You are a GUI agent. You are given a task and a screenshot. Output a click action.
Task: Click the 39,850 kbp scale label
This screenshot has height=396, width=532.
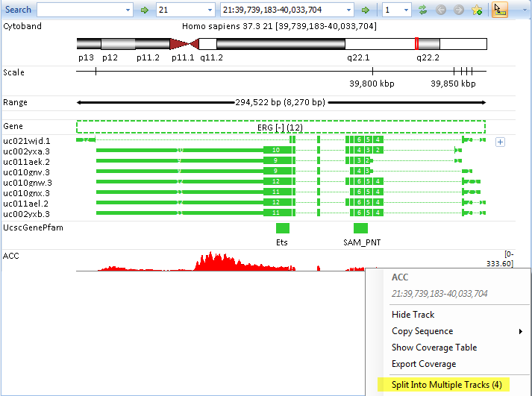(x=454, y=84)
